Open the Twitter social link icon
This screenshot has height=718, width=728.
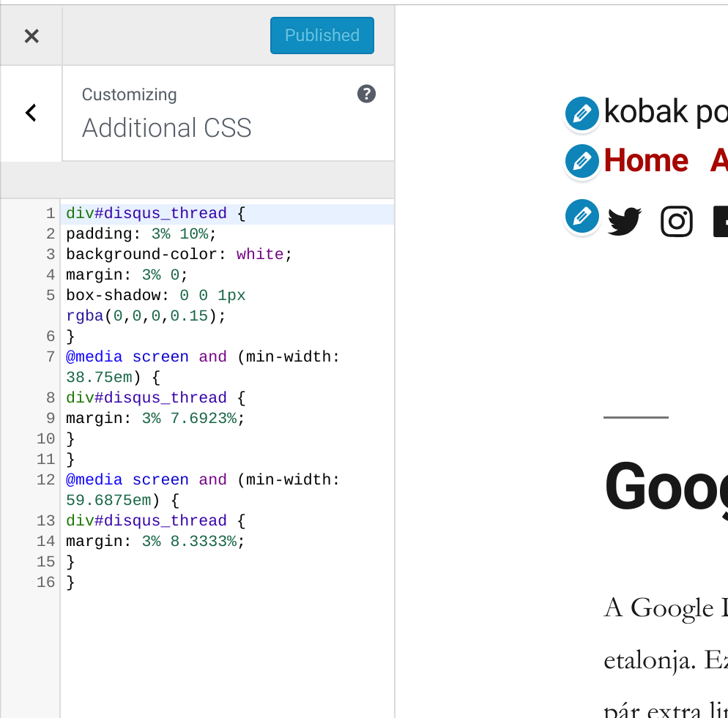click(x=625, y=221)
